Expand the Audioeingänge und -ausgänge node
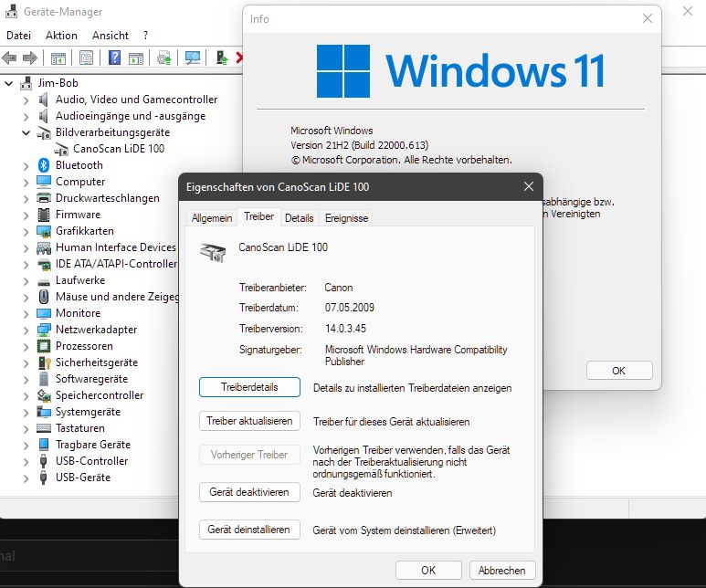The width and height of the screenshot is (706, 588). [26, 117]
